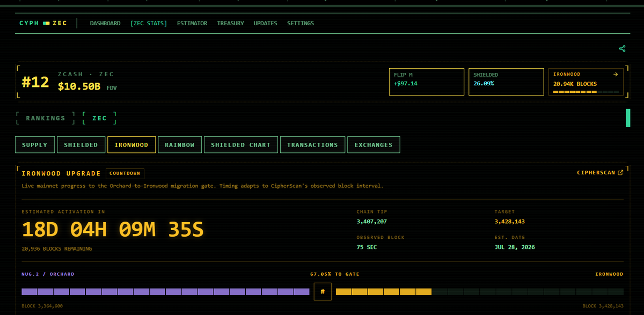Click the CYPH ZEC logo
Viewport: 644px width, 315px height.
click(x=43, y=23)
